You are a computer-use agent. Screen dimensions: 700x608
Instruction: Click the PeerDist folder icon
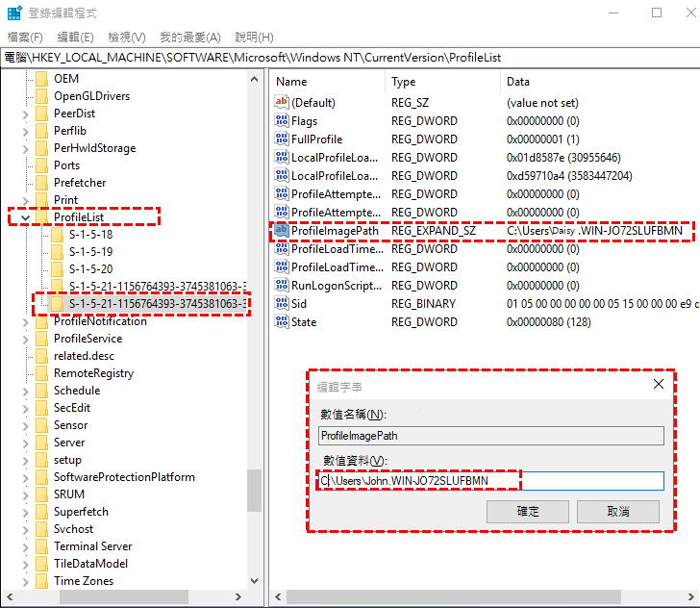tap(41, 114)
